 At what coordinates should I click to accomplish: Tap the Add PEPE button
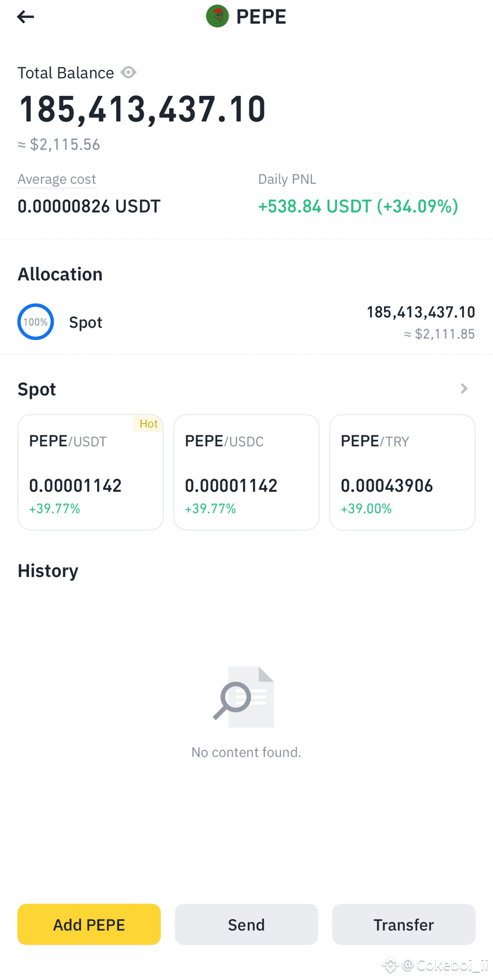pos(89,925)
